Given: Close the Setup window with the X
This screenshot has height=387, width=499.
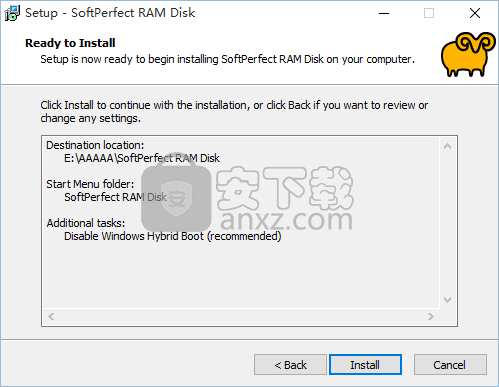Looking at the screenshot, I should [475, 13].
